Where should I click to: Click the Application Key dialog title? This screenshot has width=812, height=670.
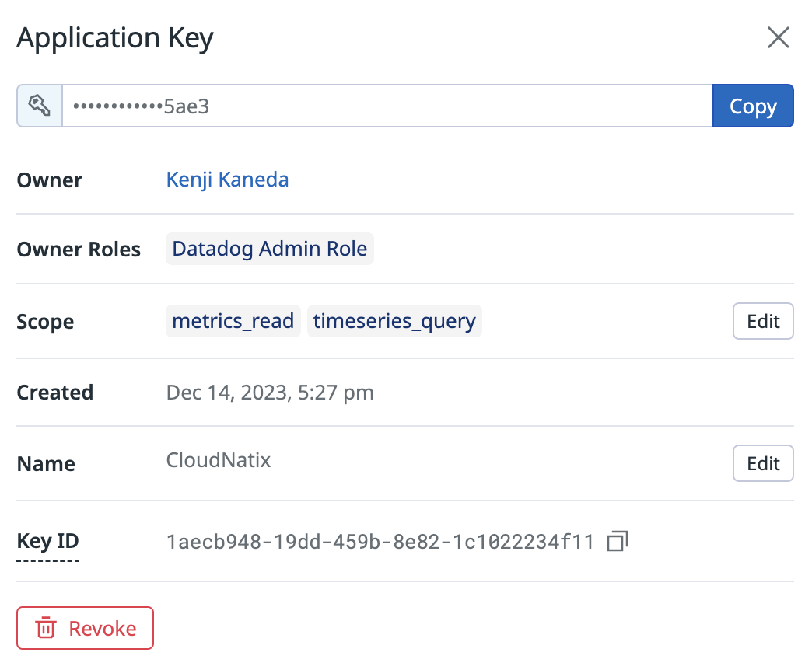[115, 37]
